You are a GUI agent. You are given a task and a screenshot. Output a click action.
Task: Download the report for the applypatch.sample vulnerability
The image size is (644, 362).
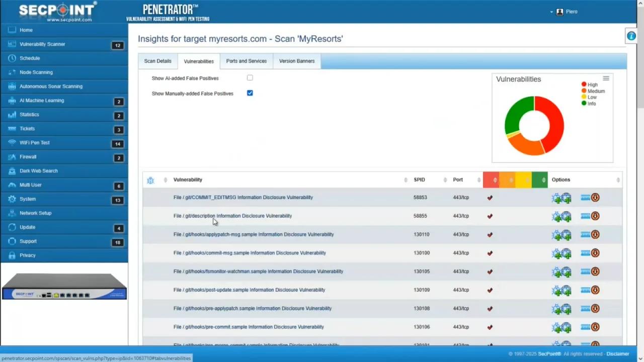[595, 234]
